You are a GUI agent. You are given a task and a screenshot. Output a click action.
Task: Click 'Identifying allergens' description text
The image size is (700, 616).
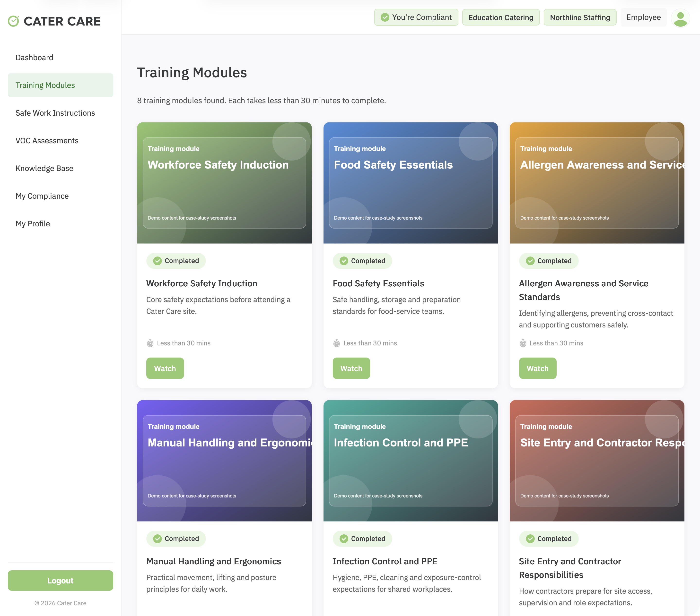coord(596,319)
